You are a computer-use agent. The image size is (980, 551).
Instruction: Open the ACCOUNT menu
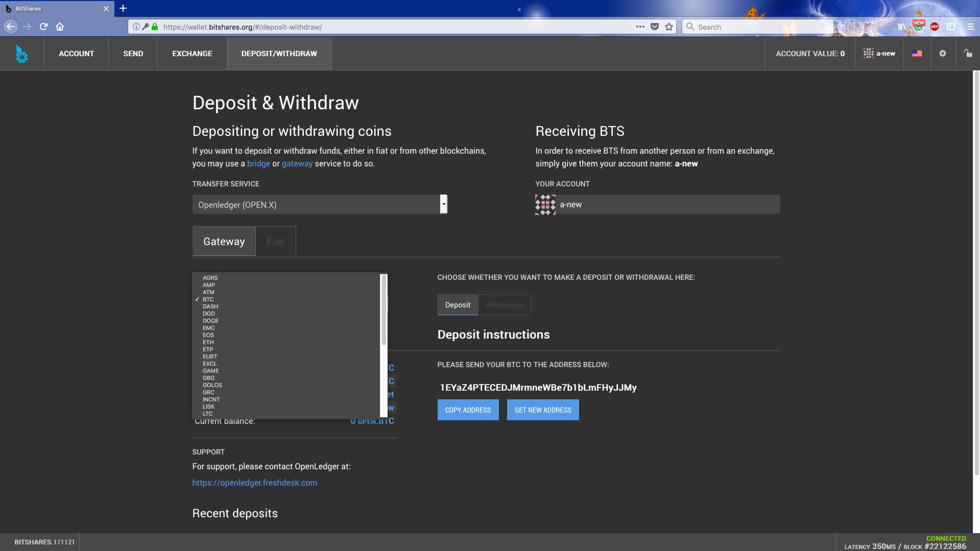76,54
